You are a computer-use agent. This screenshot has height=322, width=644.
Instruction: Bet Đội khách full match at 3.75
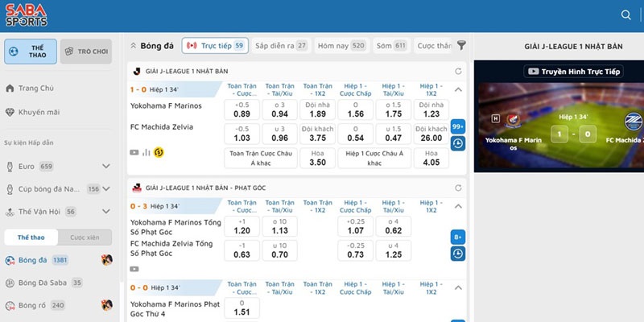317,134
